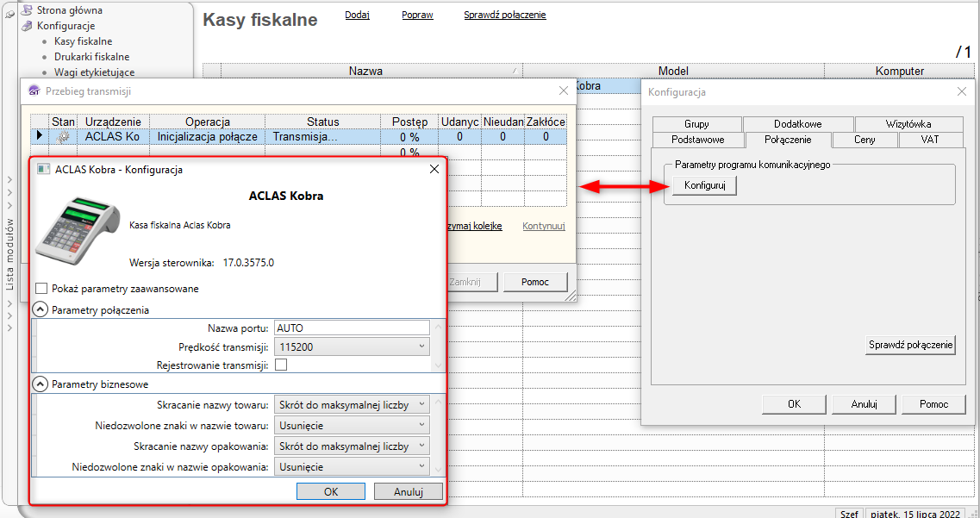
Task: Click the Postęp column header
Action: coord(410,122)
